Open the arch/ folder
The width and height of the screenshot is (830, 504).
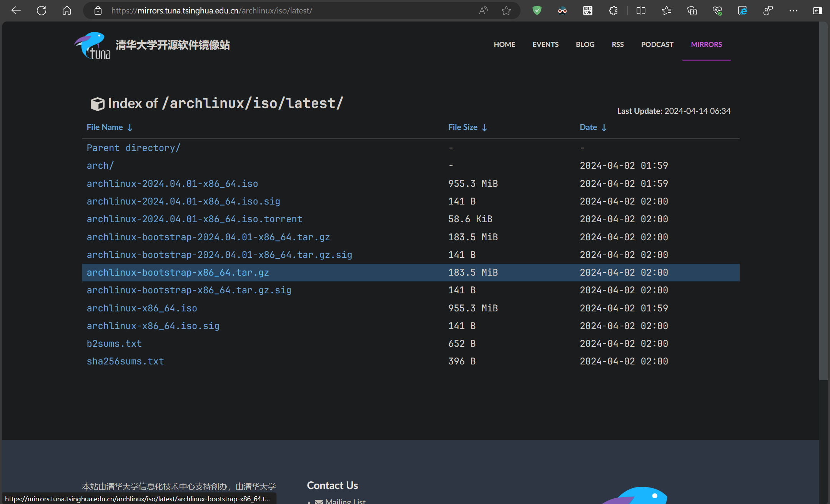pos(100,166)
